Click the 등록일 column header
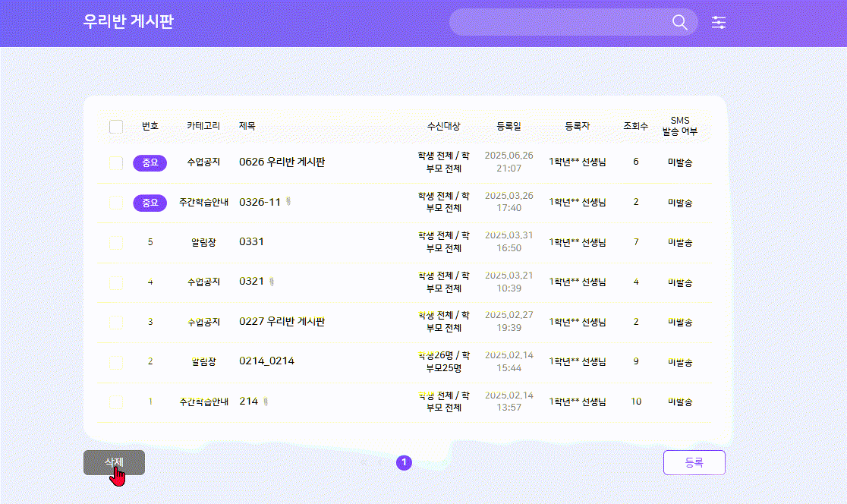This screenshot has height=504, width=847. click(509, 126)
